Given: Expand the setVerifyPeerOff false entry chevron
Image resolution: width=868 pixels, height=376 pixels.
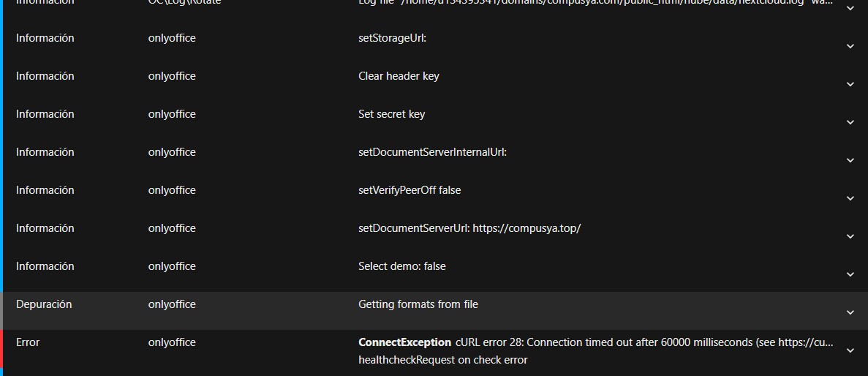Looking at the screenshot, I should click(850, 198).
